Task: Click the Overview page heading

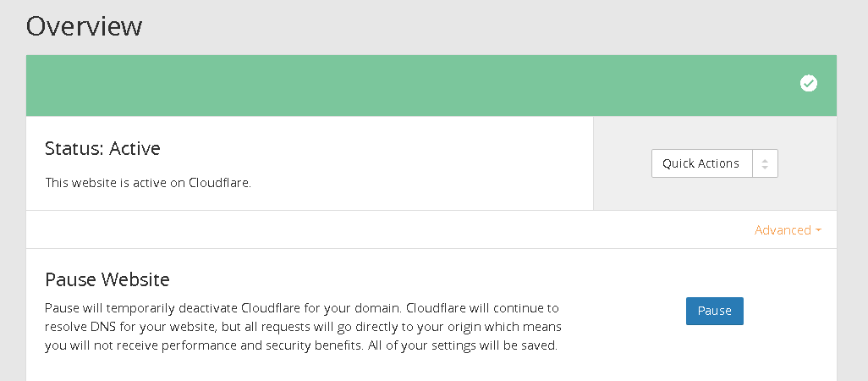Action: pyautogui.click(x=85, y=25)
